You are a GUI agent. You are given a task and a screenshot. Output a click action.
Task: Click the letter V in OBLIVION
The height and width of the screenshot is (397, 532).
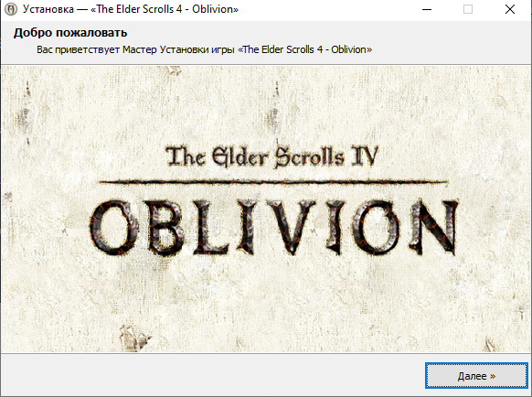(x=291, y=227)
